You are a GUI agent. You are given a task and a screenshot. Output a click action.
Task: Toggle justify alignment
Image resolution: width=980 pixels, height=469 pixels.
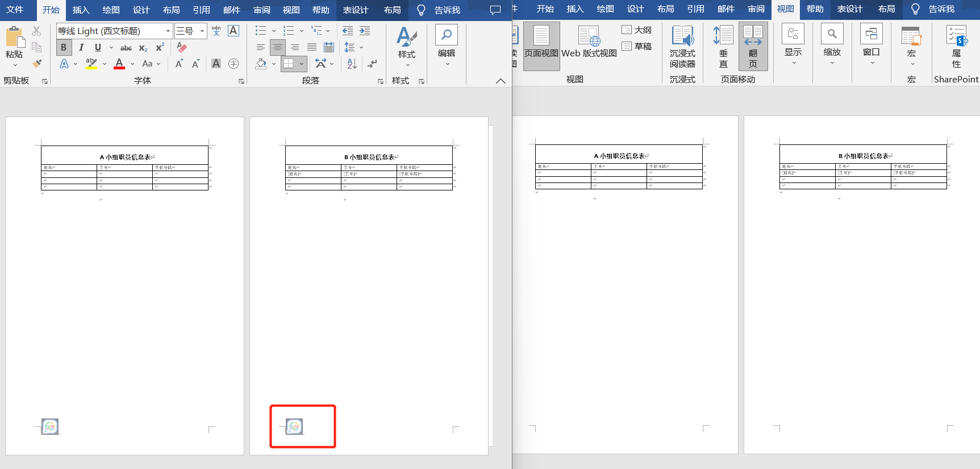pyautogui.click(x=312, y=47)
